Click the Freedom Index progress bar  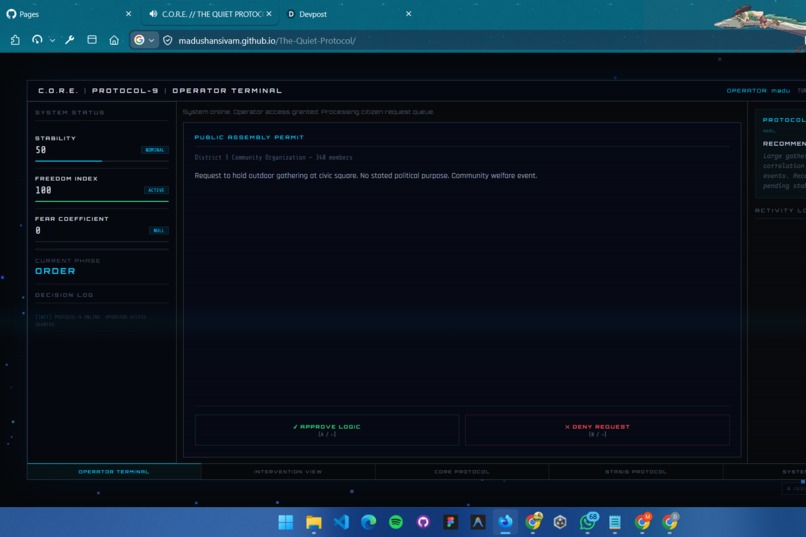pos(102,201)
